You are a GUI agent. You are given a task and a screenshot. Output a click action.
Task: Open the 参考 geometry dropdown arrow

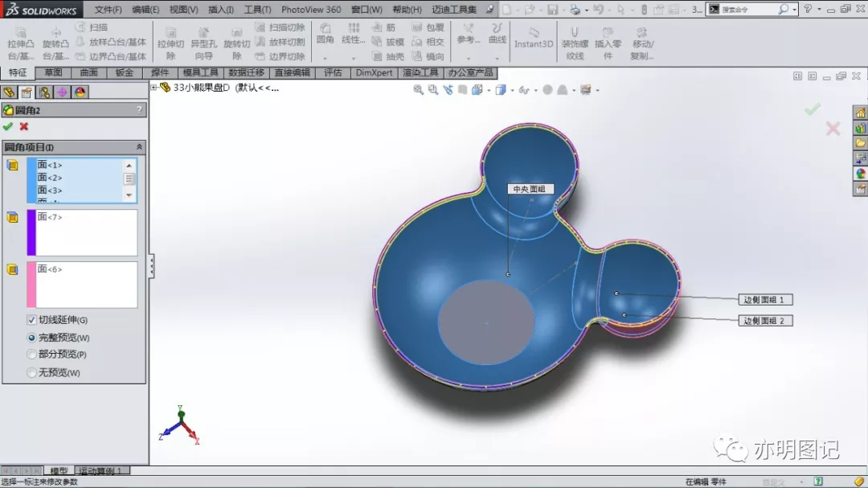point(469,58)
